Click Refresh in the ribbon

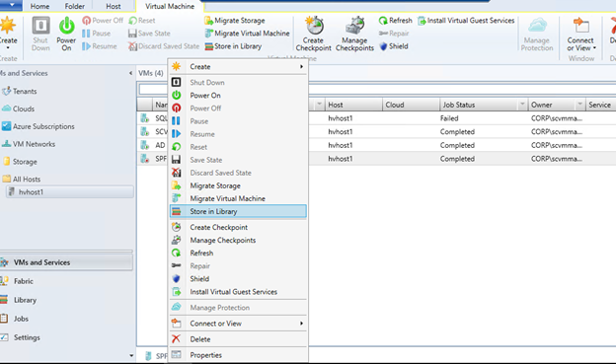click(x=395, y=21)
